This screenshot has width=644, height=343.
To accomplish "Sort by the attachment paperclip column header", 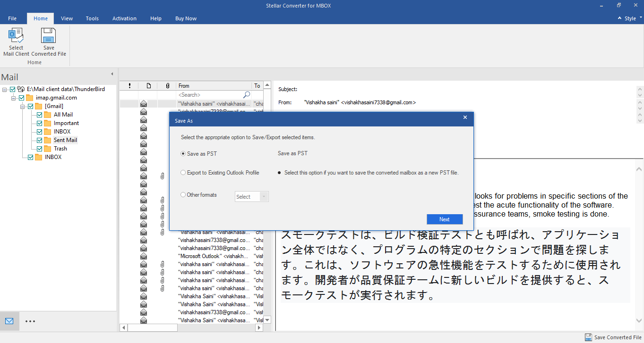I will pyautogui.click(x=167, y=85).
